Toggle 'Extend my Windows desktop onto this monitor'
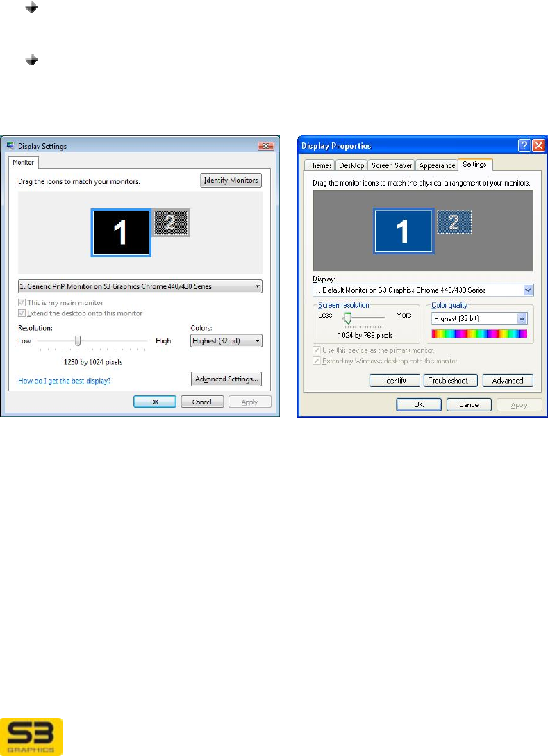 tap(317, 361)
